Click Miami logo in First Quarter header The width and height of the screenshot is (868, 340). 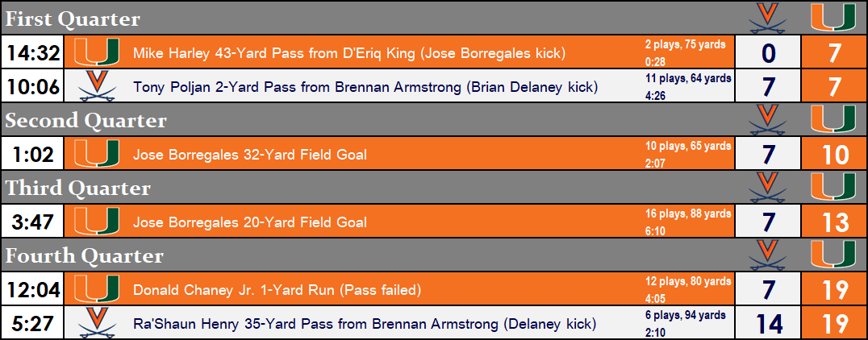pyautogui.click(x=834, y=18)
